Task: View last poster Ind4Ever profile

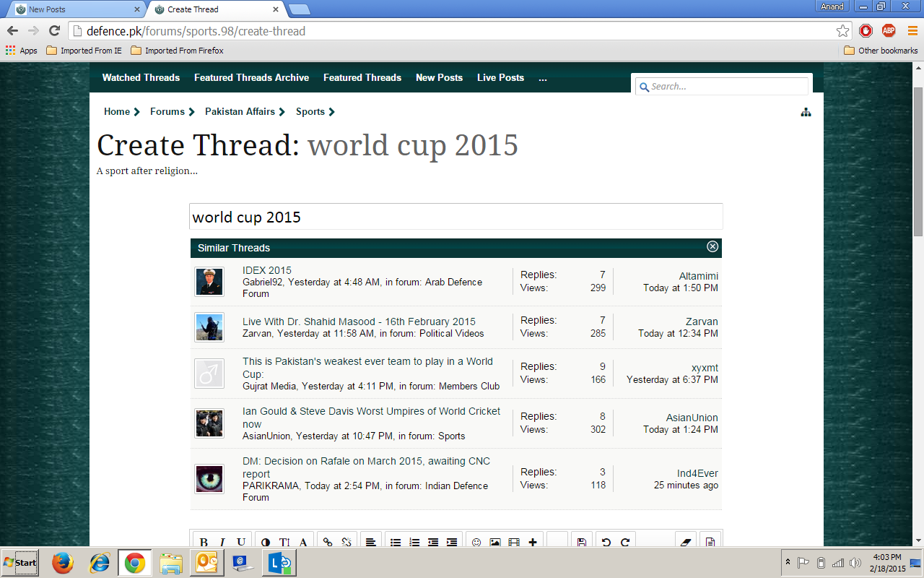Action: (x=697, y=473)
